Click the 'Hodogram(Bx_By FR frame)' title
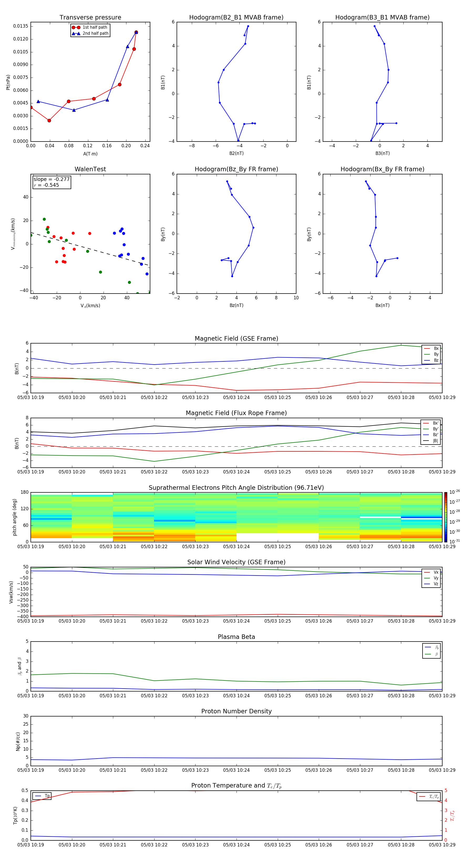The height and width of the screenshot is (868, 473). (x=382, y=169)
